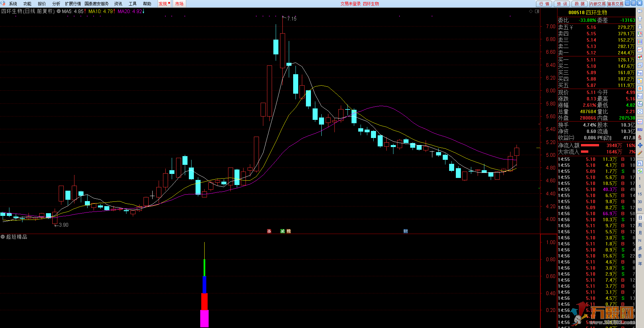Click the 买一 price 5.11
644x328 pixels.
(x=591, y=60)
